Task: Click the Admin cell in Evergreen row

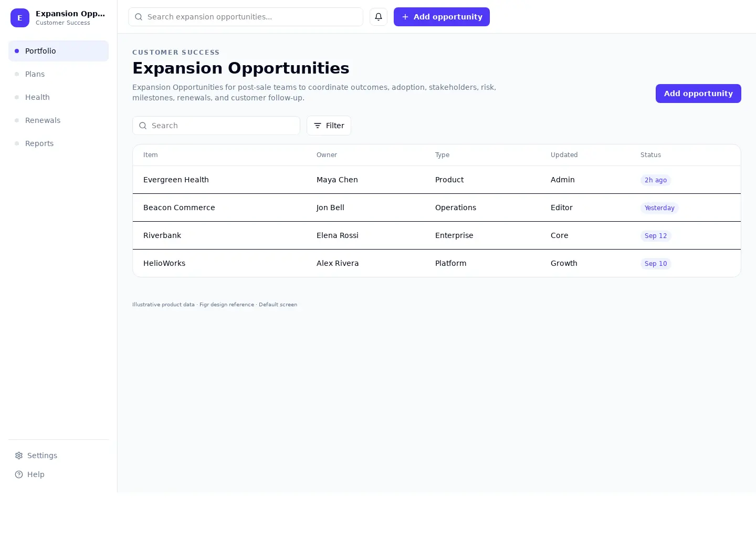Action: [x=563, y=180]
